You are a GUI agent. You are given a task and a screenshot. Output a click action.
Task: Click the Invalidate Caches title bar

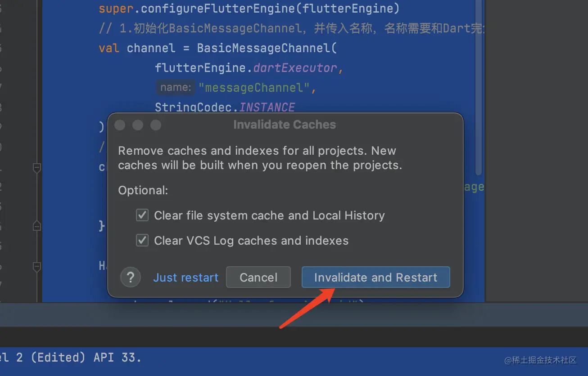[x=285, y=125]
